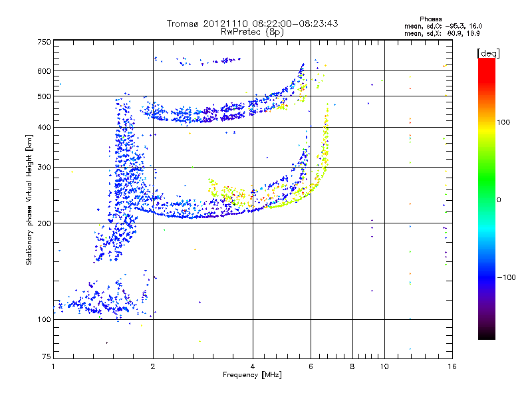
Task: Click the x-axis tick label '8'
Action: click(352, 367)
